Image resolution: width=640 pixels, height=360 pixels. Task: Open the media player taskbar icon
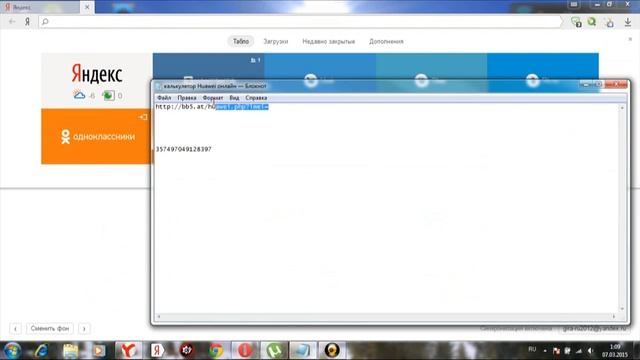99,350
